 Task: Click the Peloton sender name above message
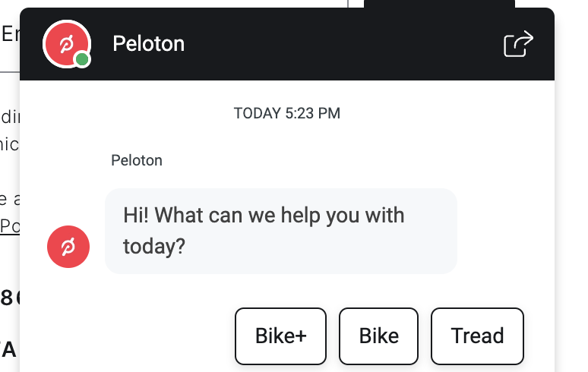137,160
